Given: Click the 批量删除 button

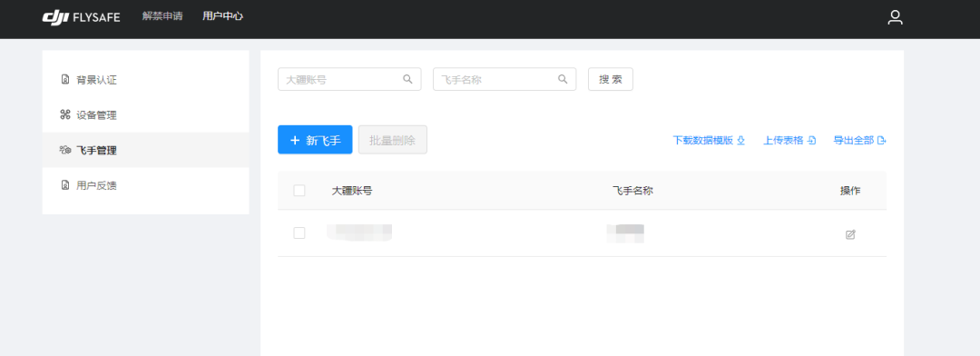Looking at the screenshot, I should 393,140.
